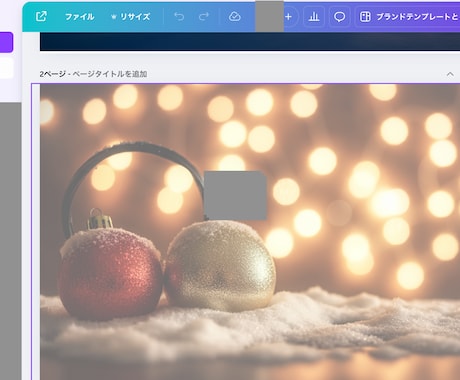The image size is (460, 380).
Task: Edit the ページタイトルを追加 title field
Action: [110, 74]
